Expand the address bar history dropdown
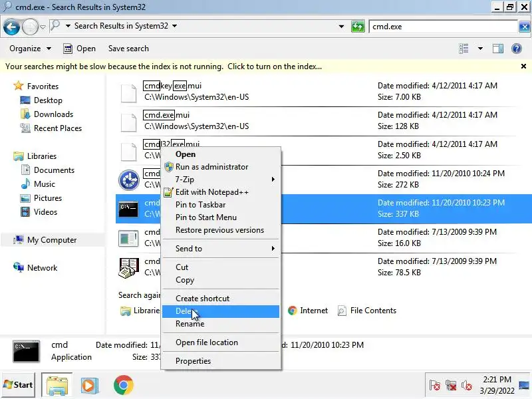532x399 pixels. (341, 27)
